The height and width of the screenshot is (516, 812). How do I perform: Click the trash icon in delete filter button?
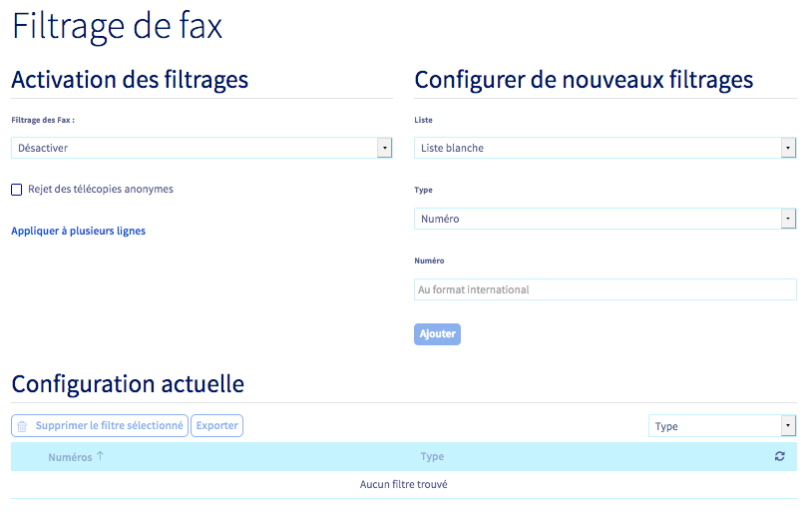[22, 426]
